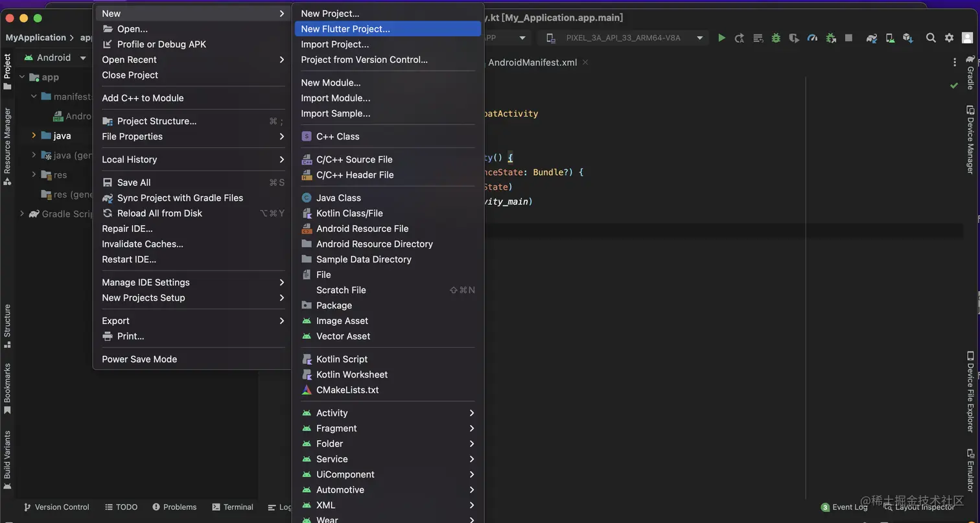The width and height of the screenshot is (980, 523).
Task: Expand the Local History submenu
Action: [193, 159]
